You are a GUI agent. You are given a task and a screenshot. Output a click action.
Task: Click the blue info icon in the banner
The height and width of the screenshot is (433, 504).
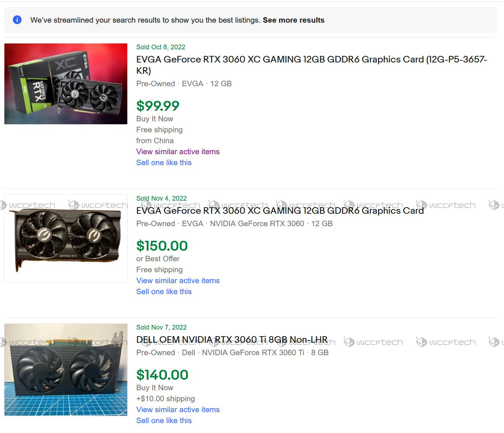click(17, 20)
